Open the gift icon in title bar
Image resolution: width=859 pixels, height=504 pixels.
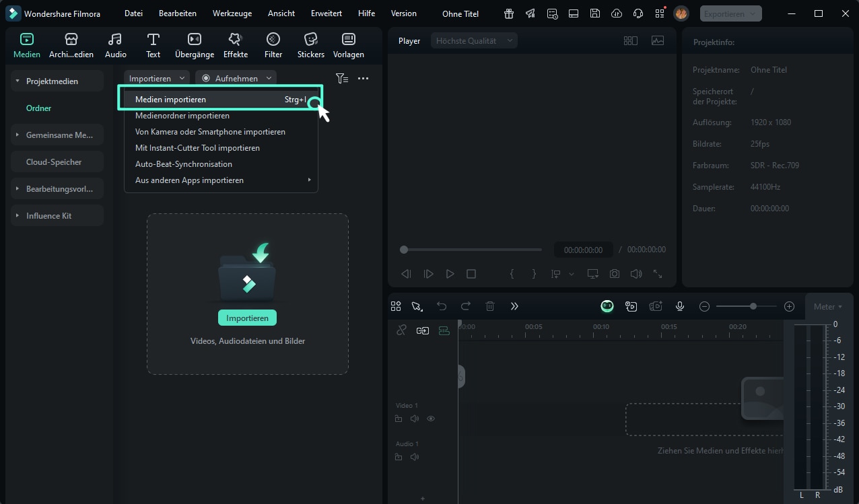point(509,13)
